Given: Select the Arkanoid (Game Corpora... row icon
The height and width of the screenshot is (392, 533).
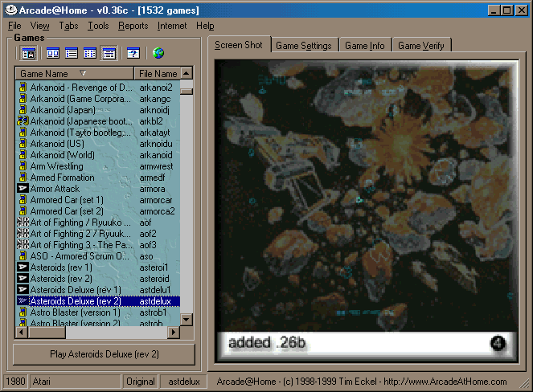Looking at the screenshot, I should click(x=23, y=99).
